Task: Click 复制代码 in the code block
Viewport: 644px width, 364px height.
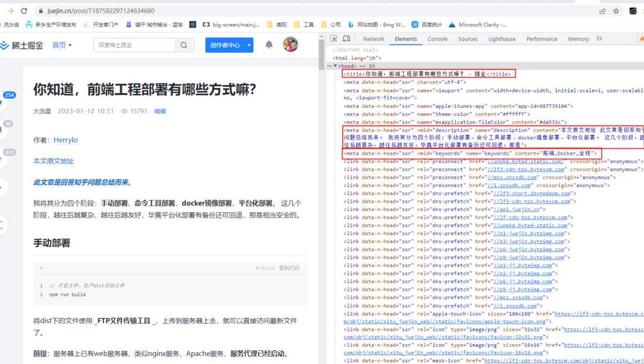Action: 289,268
